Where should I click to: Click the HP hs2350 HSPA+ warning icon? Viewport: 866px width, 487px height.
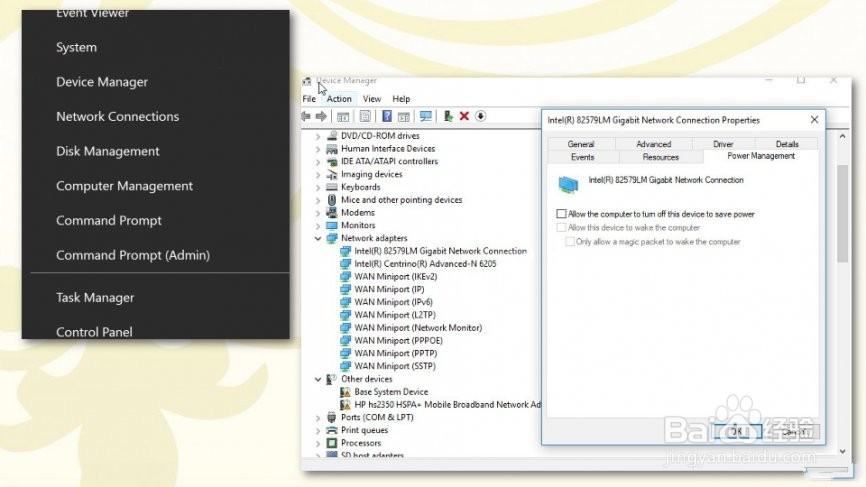pos(345,404)
